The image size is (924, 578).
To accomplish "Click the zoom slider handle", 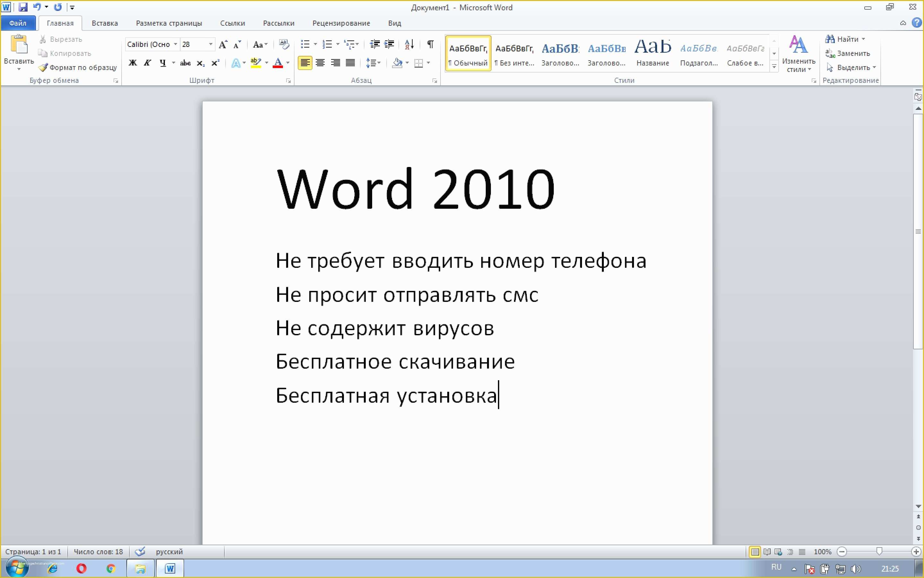I will click(879, 551).
